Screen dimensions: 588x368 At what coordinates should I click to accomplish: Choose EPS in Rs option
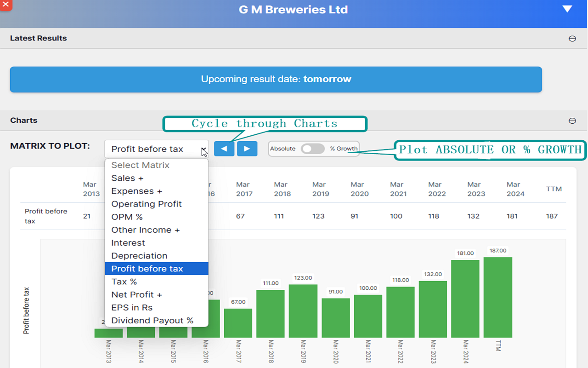[132, 307]
